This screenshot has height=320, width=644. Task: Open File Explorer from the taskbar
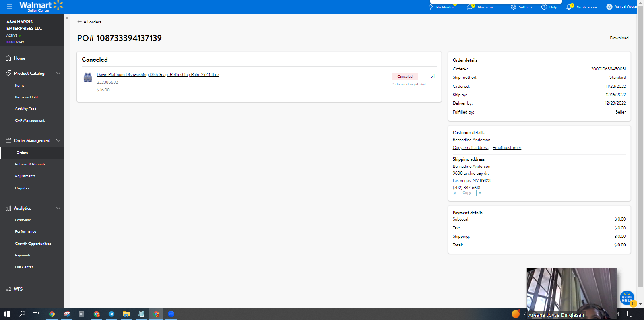click(x=126, y=314)
